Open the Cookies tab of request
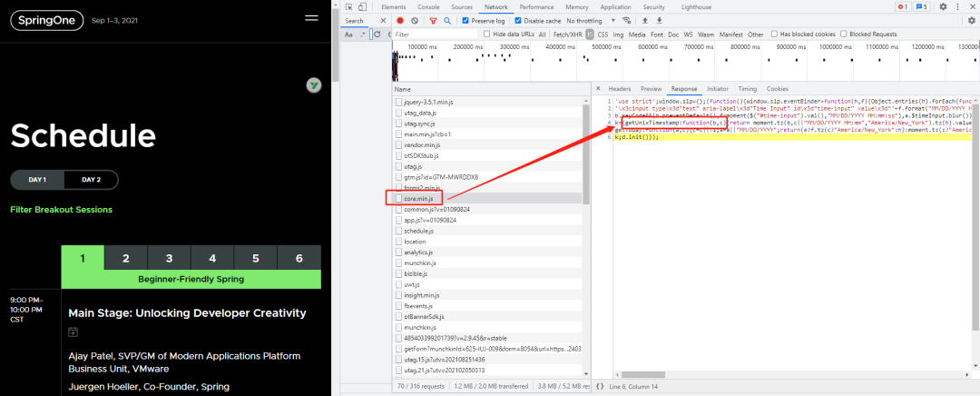Image resolution: width=980 pixels, height=396 pixels. [777, 89]
